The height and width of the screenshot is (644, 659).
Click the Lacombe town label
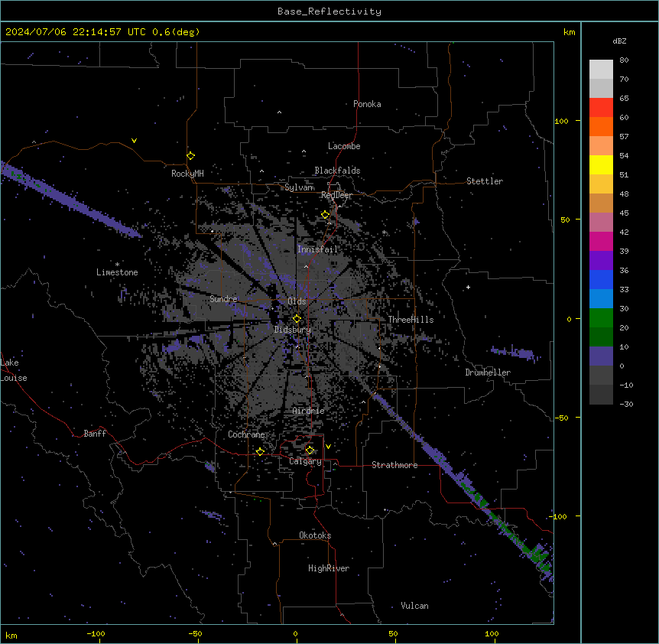(x=344, y=146)
